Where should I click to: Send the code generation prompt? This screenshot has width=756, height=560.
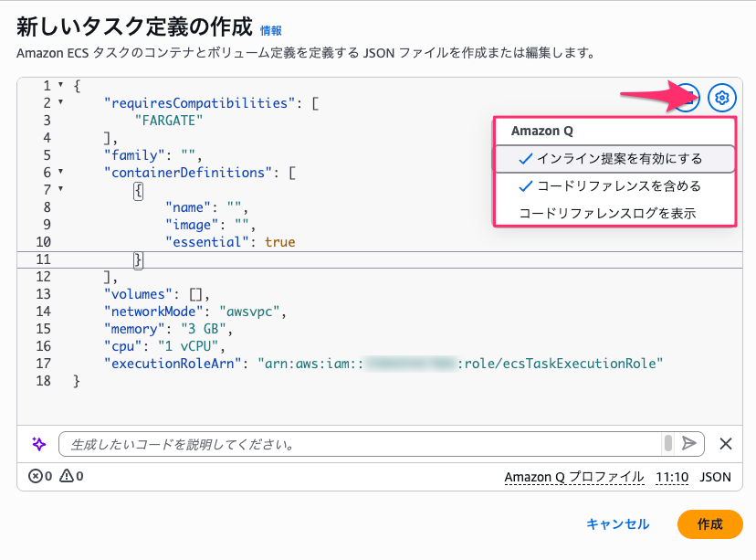coord(689,443)
